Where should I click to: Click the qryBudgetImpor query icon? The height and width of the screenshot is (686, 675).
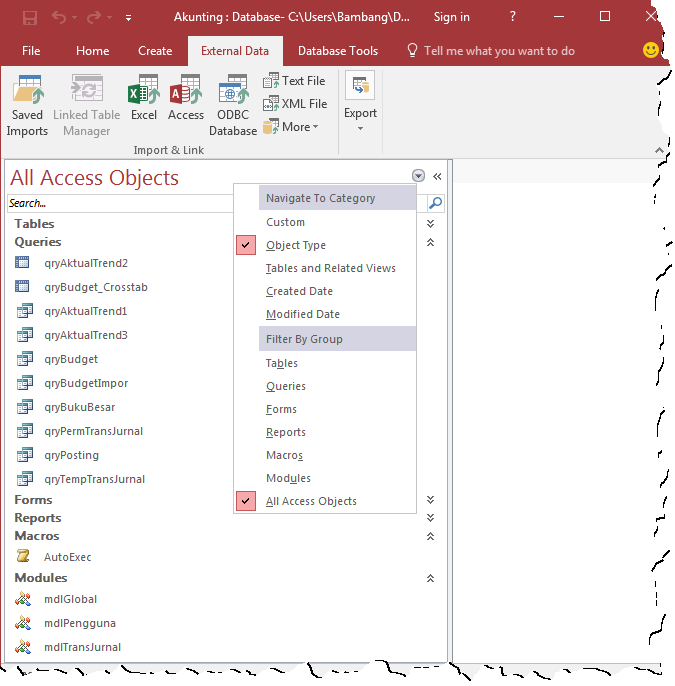pos(24,383)
